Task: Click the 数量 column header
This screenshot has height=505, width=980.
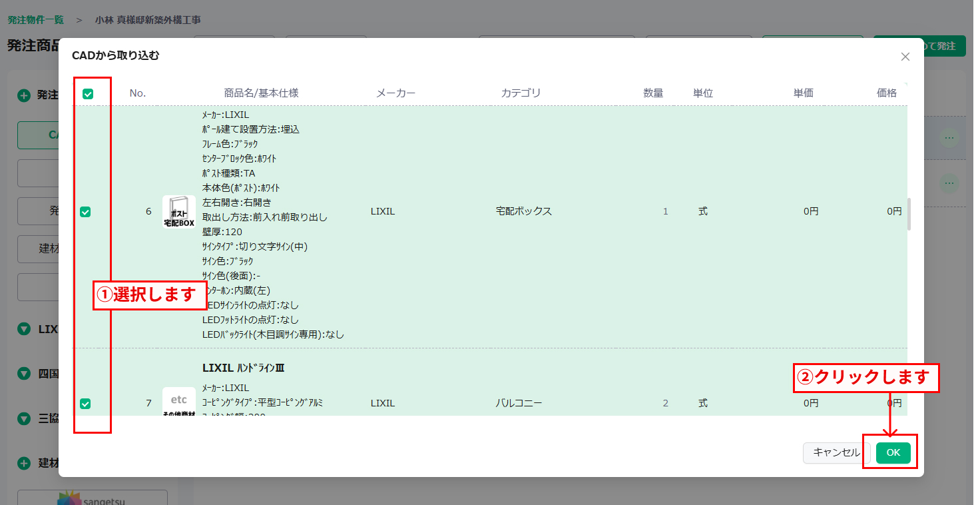Action: point(653,93)
